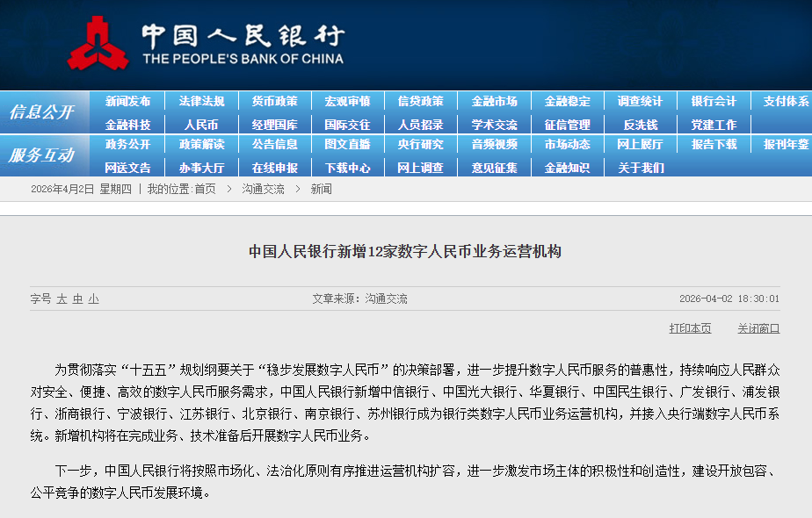Open 网送文告 navigation item

pyautogui.click(x=128, y=168)
